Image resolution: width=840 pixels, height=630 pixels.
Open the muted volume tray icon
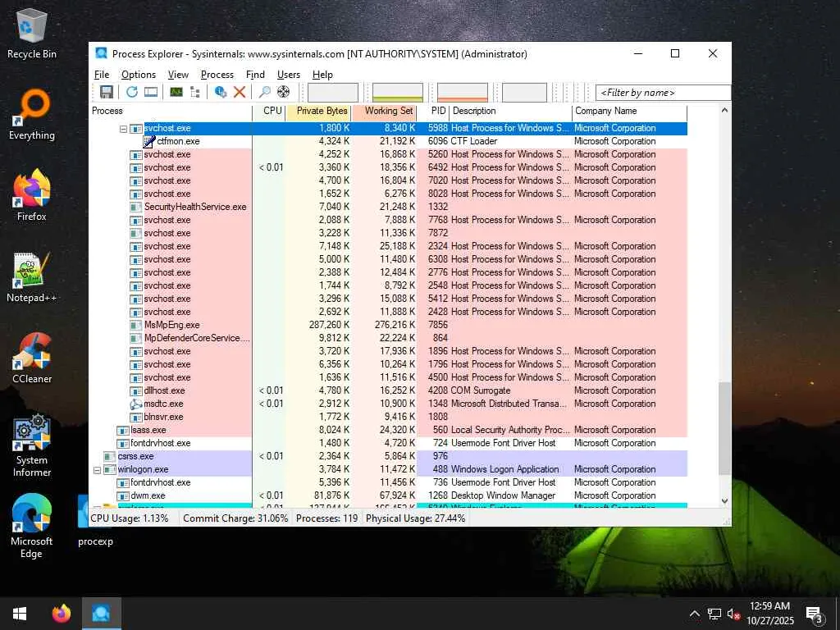click(733, 614)
